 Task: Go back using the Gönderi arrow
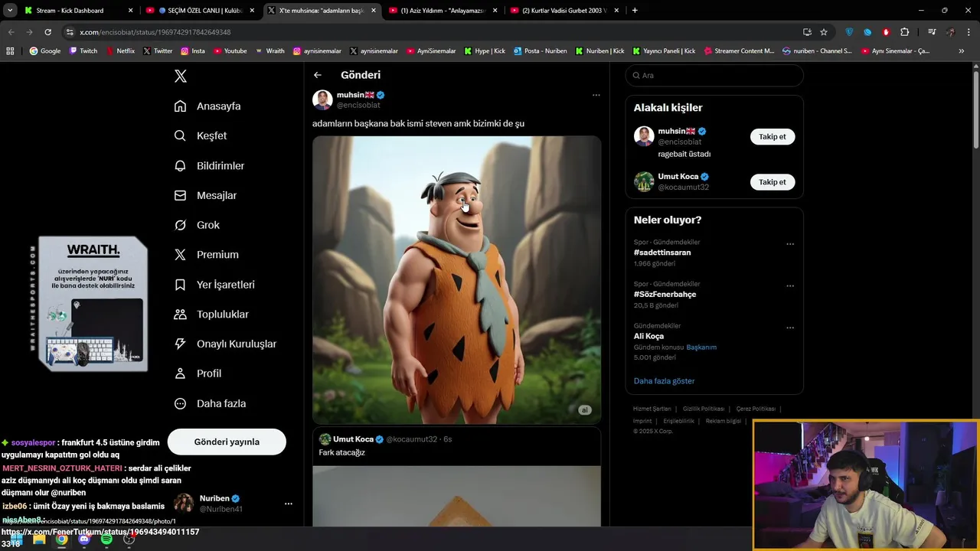(318, 75)
